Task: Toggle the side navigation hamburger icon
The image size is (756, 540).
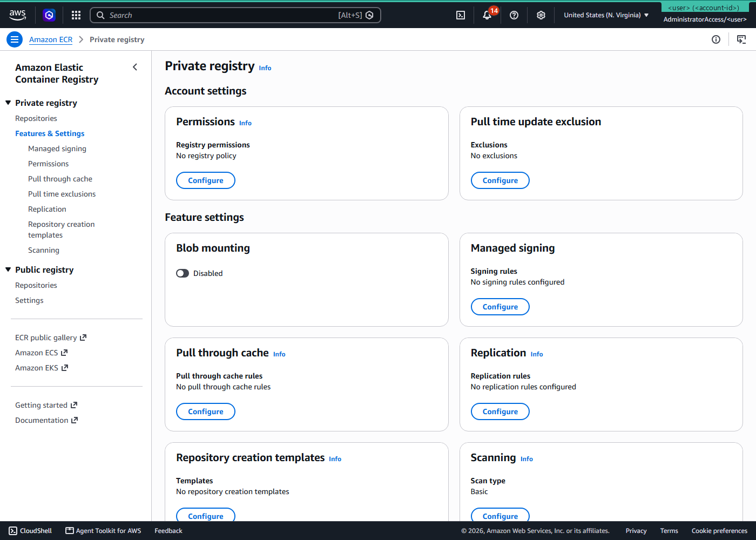Action: [x=15, y=39]
